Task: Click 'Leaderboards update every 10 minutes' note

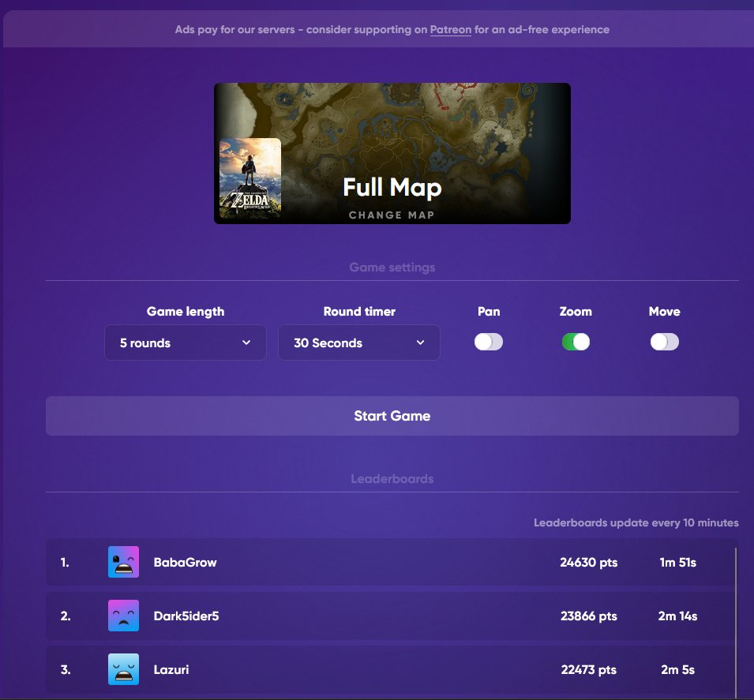Action: coord(636,522)
